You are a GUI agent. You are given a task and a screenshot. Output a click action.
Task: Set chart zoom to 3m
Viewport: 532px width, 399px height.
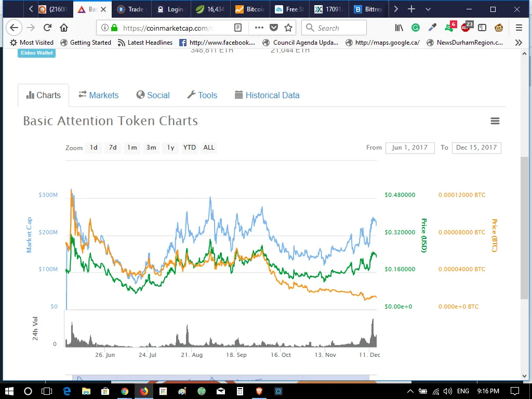[151, 148]
